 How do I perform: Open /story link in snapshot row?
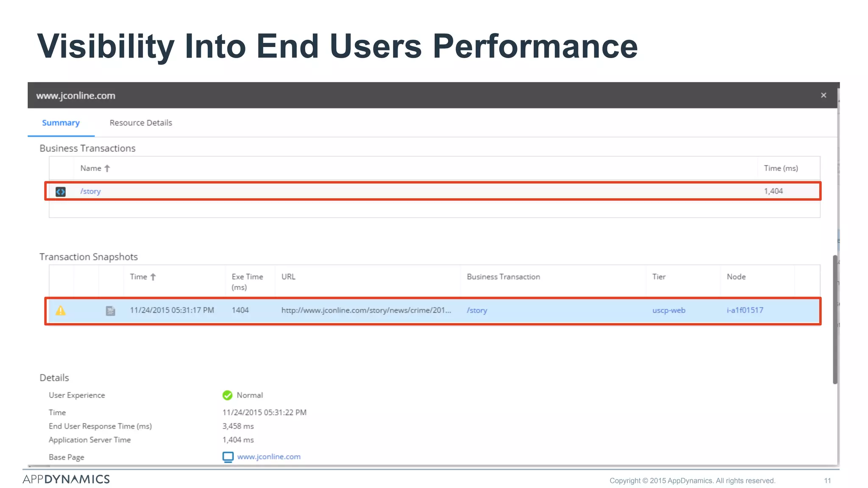tap(477, 310)
